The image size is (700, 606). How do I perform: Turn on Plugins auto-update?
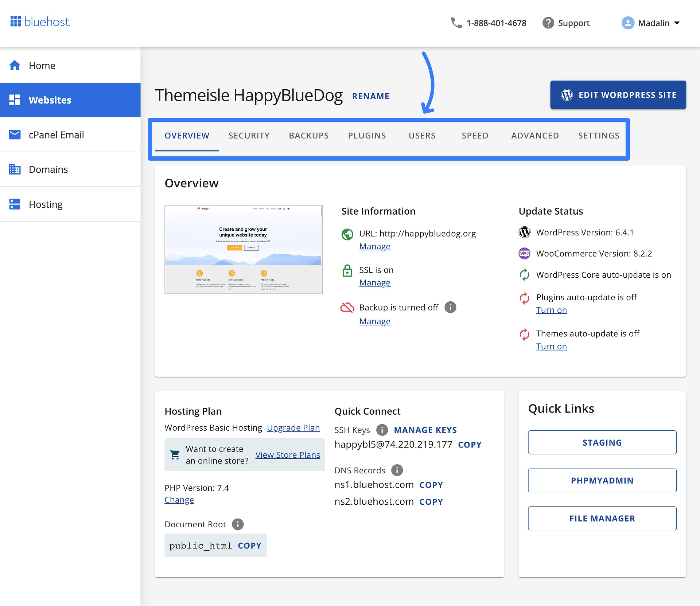(551, 310)
